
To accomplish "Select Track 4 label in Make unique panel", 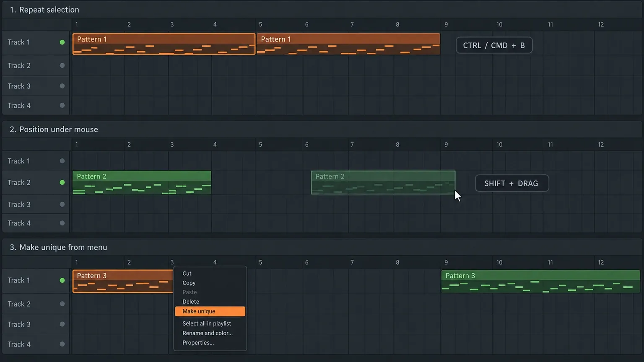I will coord(19,344).
